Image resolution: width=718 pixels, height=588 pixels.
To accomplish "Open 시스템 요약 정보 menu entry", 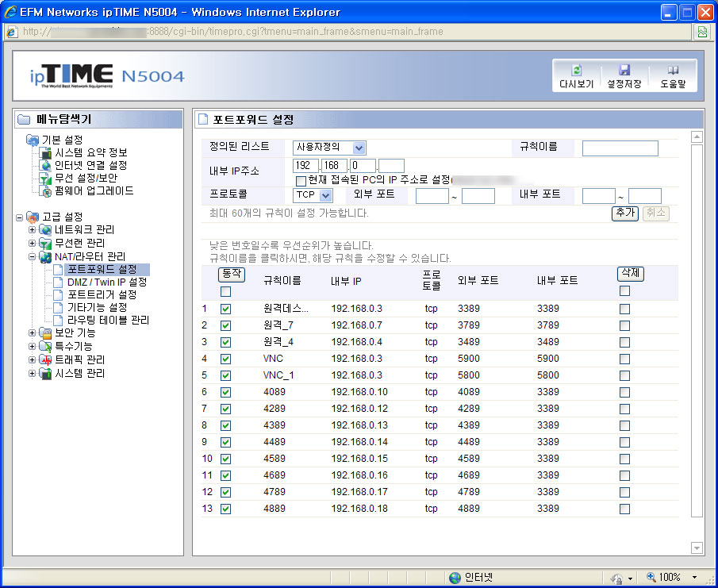I will coord(91,152).
